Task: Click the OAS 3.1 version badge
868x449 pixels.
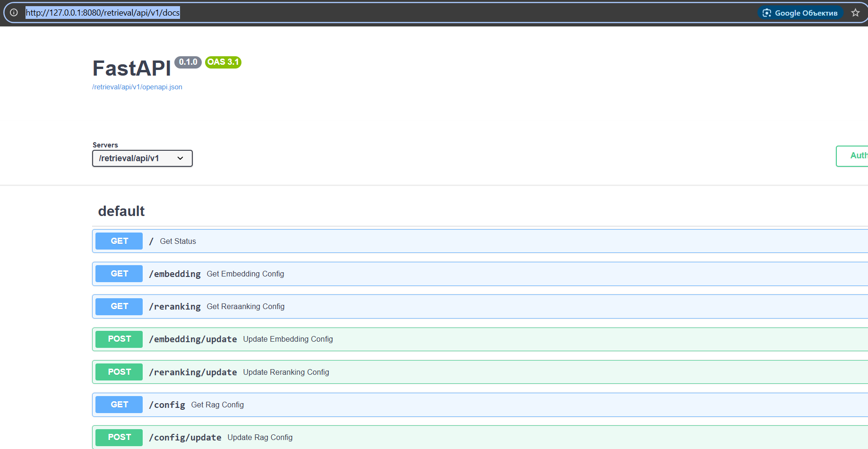Action: coord(223,62)
